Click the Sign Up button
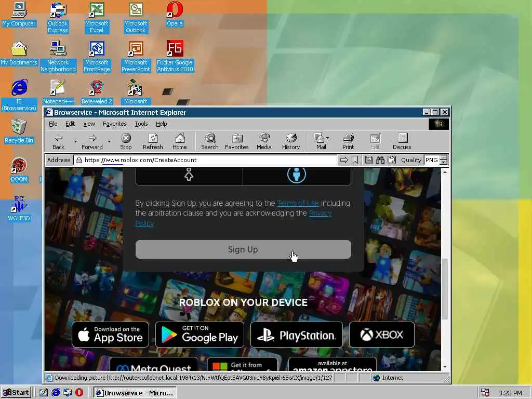Screen dimensions: 532x399 pos(243,249)
